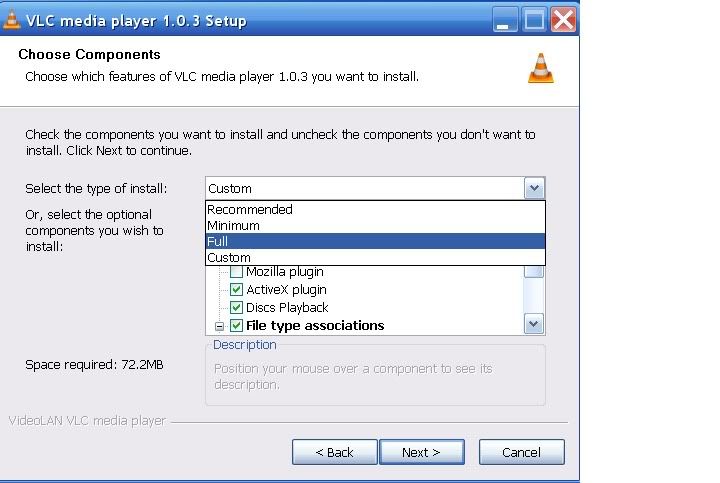Viewport: 720px width, 483px height.
Task: Uncheck the ActiveX plugin component
Action: tap(236, 289)
